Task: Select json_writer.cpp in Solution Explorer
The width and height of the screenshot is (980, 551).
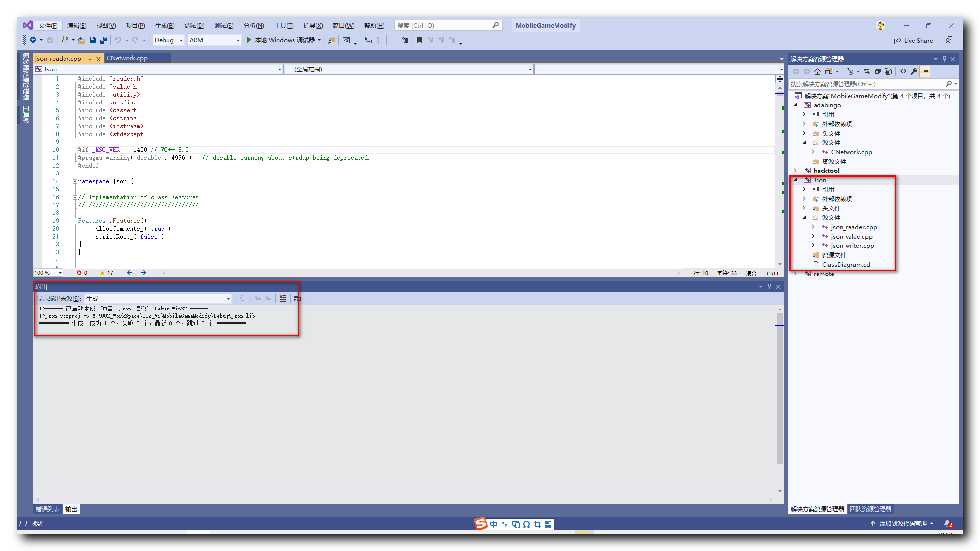Action: click(x=852, y=246)
